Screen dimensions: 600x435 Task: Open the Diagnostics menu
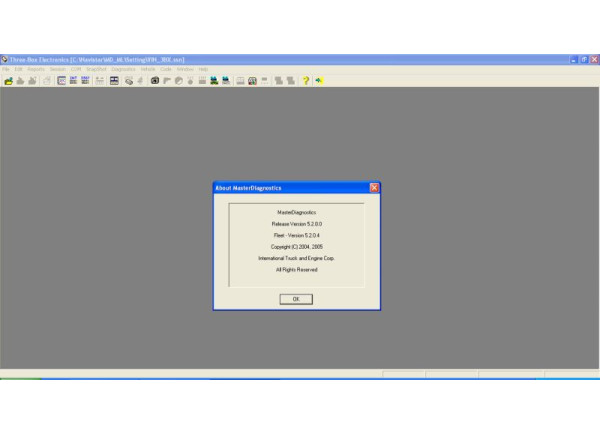(x=123, y=69)
